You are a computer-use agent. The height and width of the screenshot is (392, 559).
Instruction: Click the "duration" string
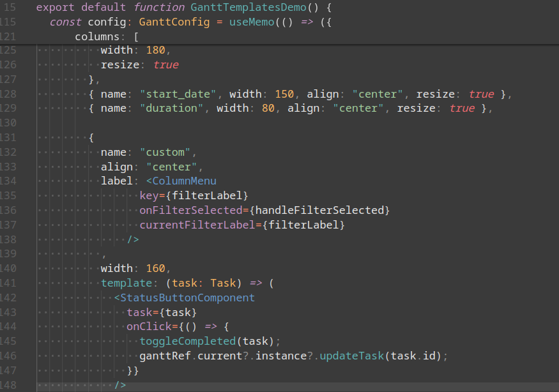tap(171, 108)
